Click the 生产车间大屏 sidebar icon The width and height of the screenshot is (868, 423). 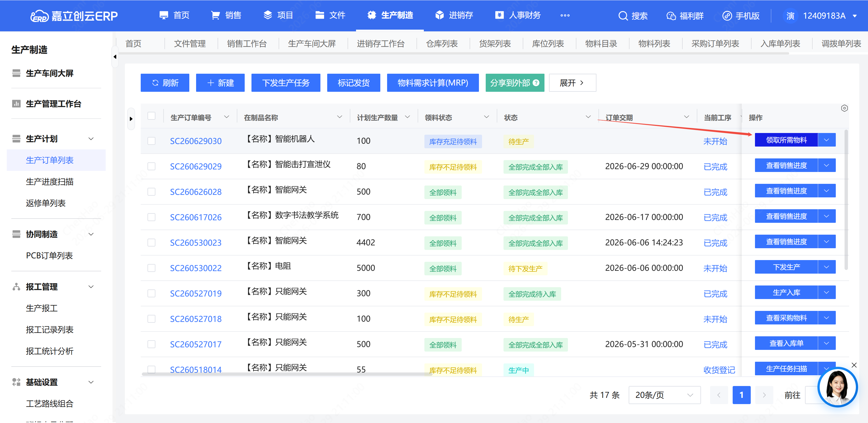pyautogui.click(x=16, y=73)
